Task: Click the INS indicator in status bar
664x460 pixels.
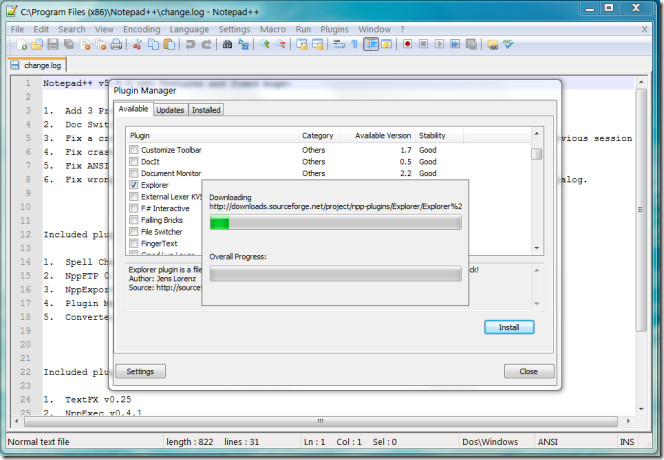Action: pyautogui.click(x=627, y=442)
